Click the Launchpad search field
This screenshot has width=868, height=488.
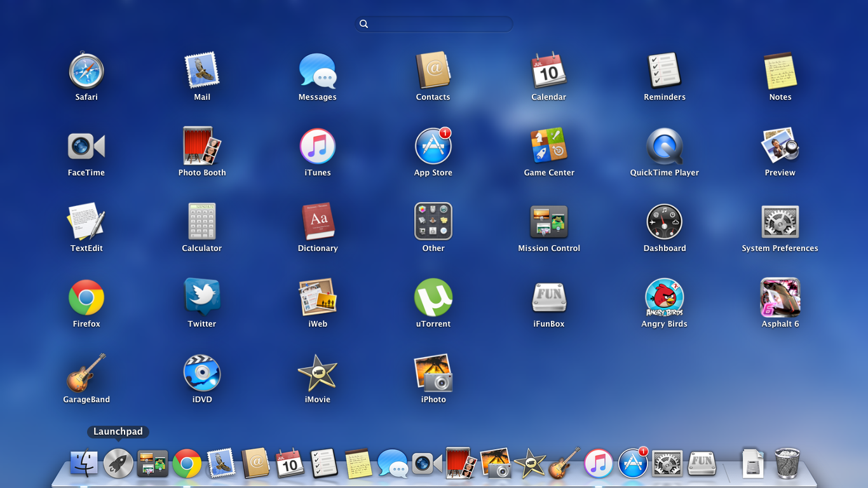pyautogui.click(x=434, y=24)
